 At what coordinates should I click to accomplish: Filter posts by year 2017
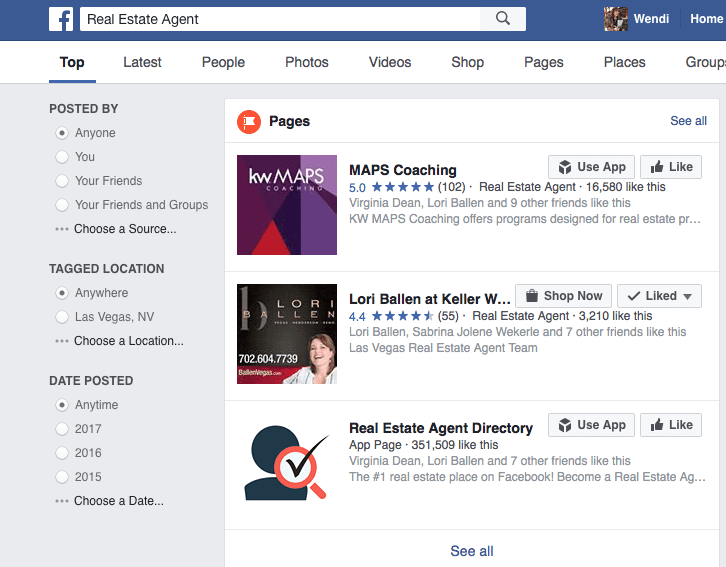coord(62,429)
